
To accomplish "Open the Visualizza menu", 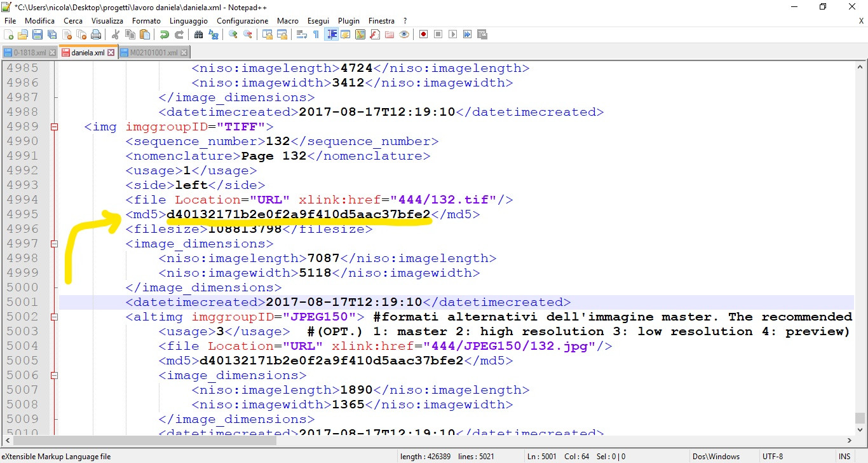I will (x=107, y=21).
